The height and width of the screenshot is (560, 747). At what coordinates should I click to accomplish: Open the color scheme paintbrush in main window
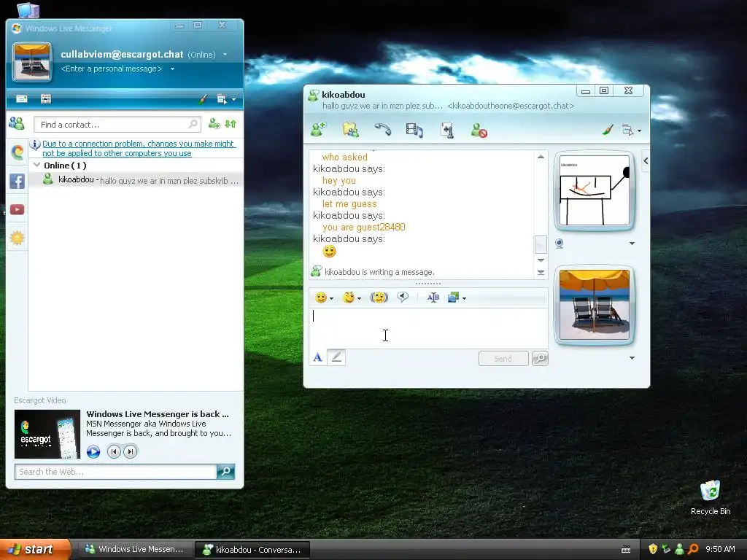click(x=203, y=99)
